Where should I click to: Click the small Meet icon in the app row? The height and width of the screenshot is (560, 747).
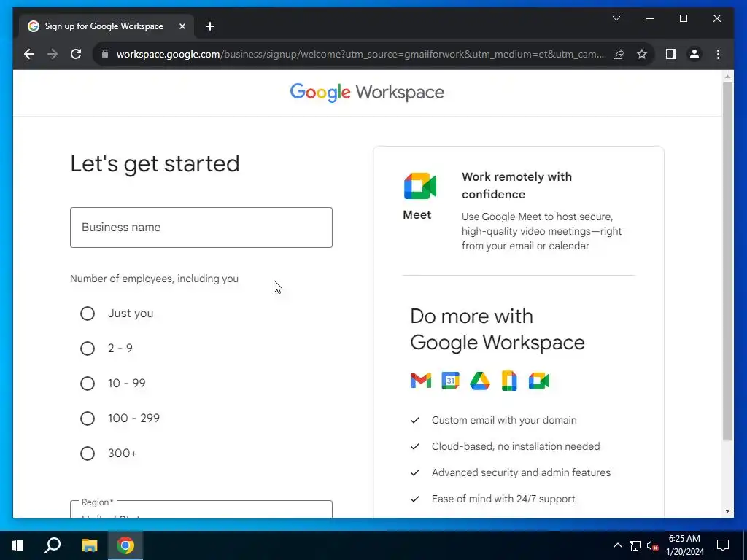point(539,381)
